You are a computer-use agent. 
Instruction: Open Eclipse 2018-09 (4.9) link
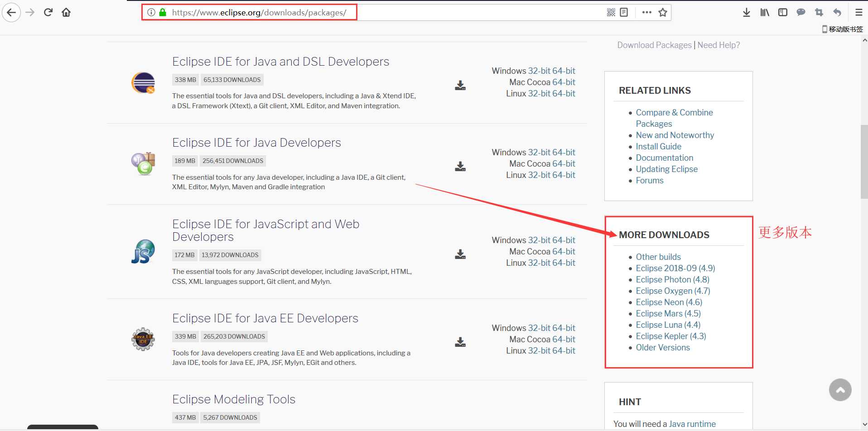(675, 268)
